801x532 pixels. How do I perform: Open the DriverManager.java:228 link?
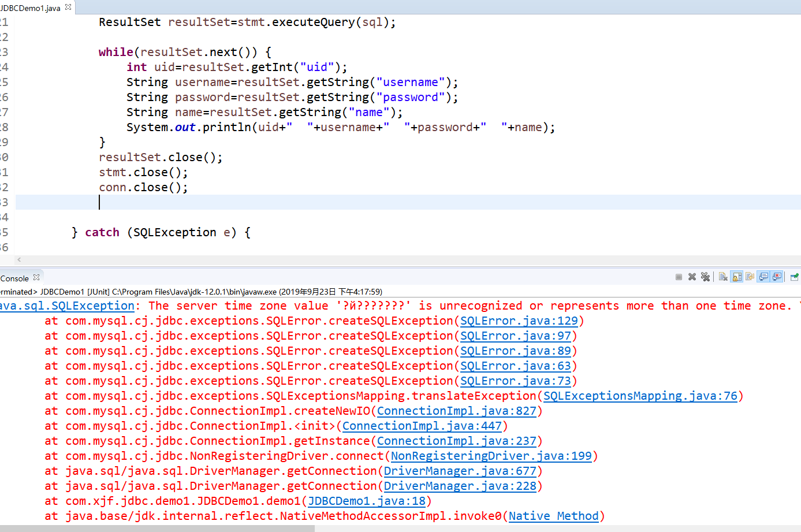click(x=460, y=486)
